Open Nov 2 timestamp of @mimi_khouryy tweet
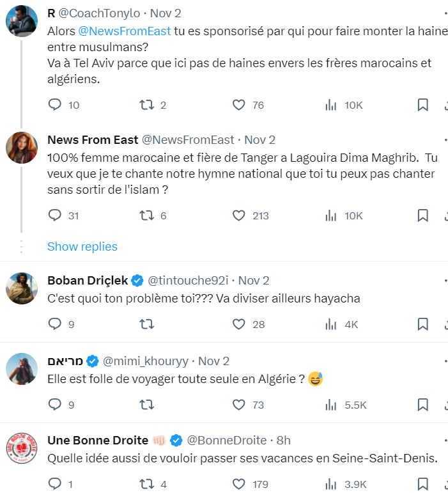The height and width of the screenshot is (493, 448). [x=213, y=361]
